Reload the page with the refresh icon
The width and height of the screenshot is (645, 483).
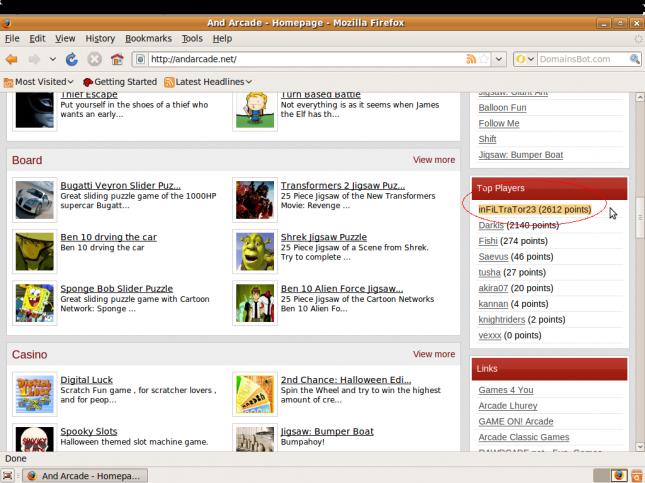click(72, 59)
